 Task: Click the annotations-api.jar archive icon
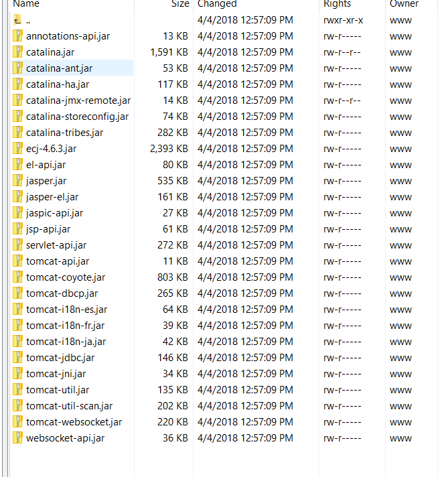[17, 36]
